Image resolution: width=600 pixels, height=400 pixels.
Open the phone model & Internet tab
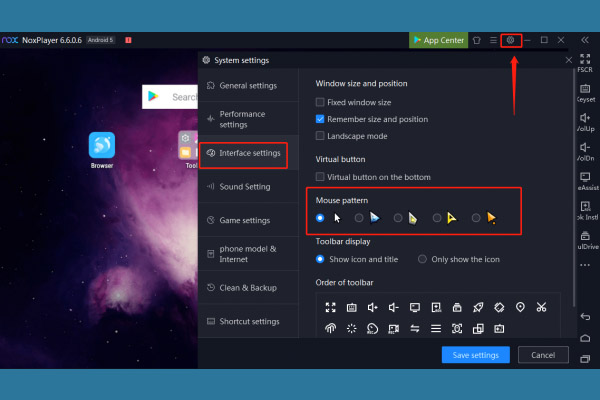point(248,254)
